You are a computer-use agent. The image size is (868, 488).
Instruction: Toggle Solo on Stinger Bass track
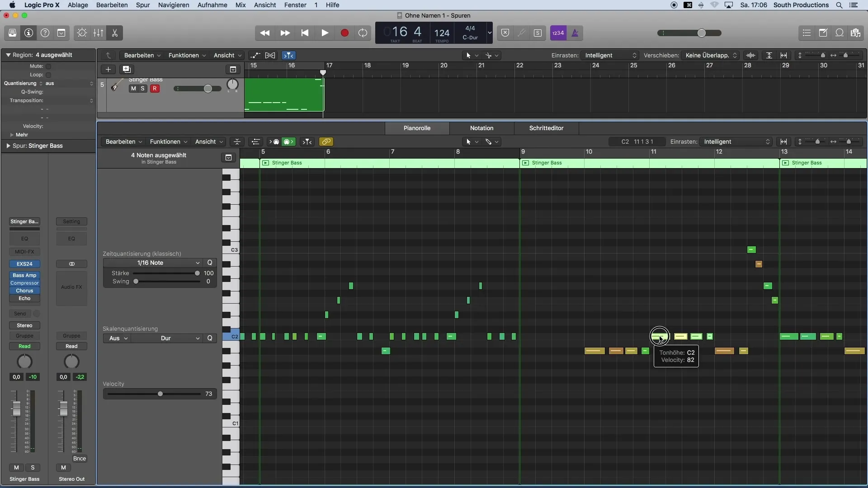142,89
